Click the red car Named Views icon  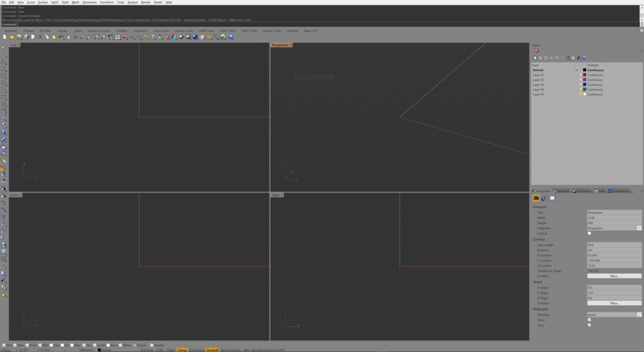[125, 37]
